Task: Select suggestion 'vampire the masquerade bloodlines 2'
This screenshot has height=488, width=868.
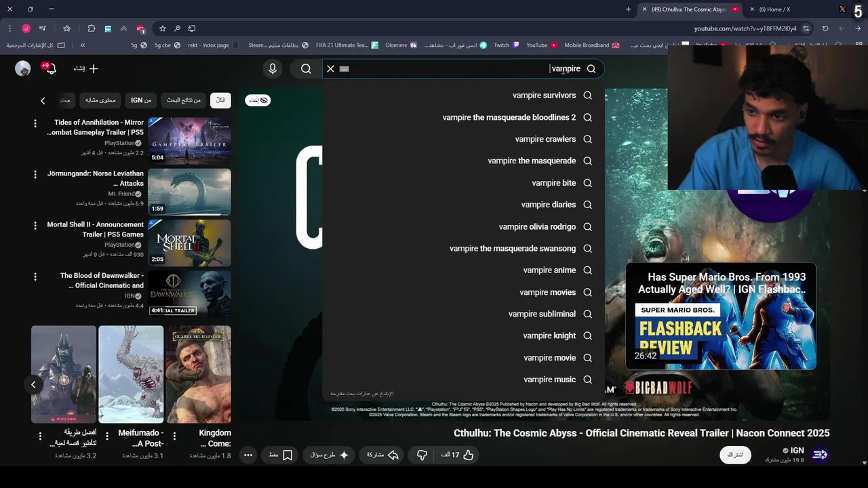Action: [463, 117]
